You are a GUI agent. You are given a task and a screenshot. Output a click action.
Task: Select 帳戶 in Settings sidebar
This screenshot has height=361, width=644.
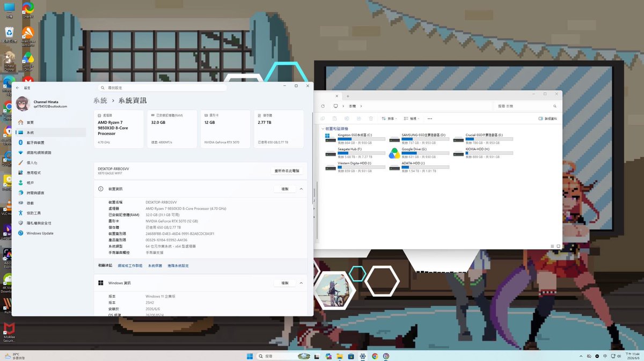click(x=50, y=183)
